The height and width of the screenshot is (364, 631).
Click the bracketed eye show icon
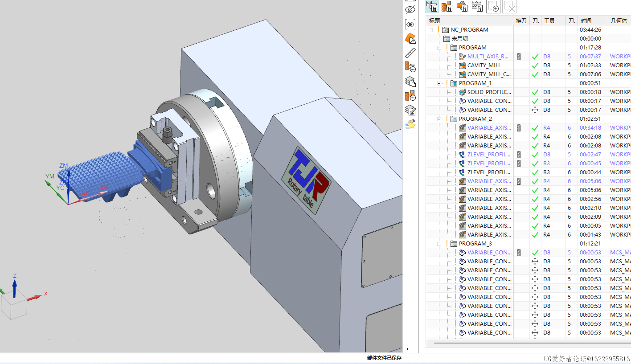410,24
